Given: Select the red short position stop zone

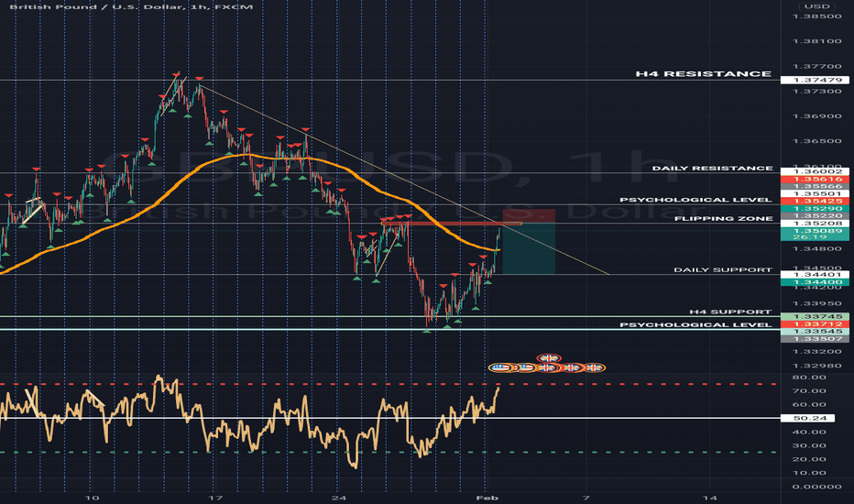Looking at the screenshot, I should 529,215.
